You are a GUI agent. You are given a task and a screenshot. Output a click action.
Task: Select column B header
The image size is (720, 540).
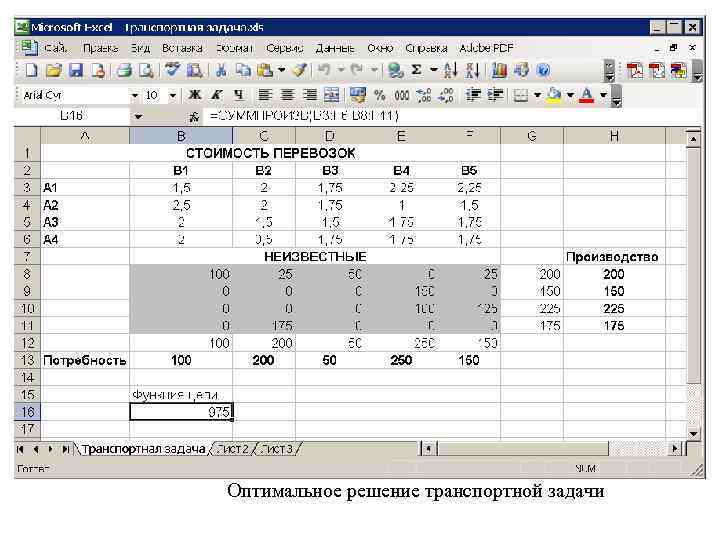point(181,136)
